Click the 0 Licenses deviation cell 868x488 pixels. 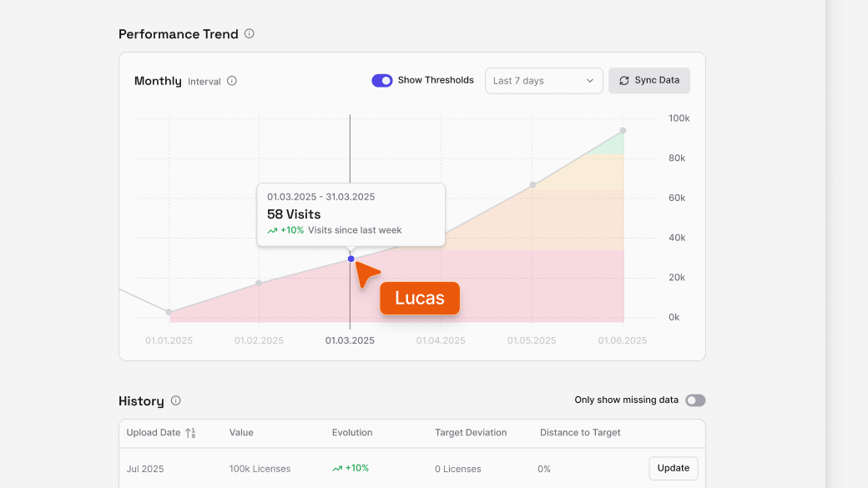tap(458, 469)
